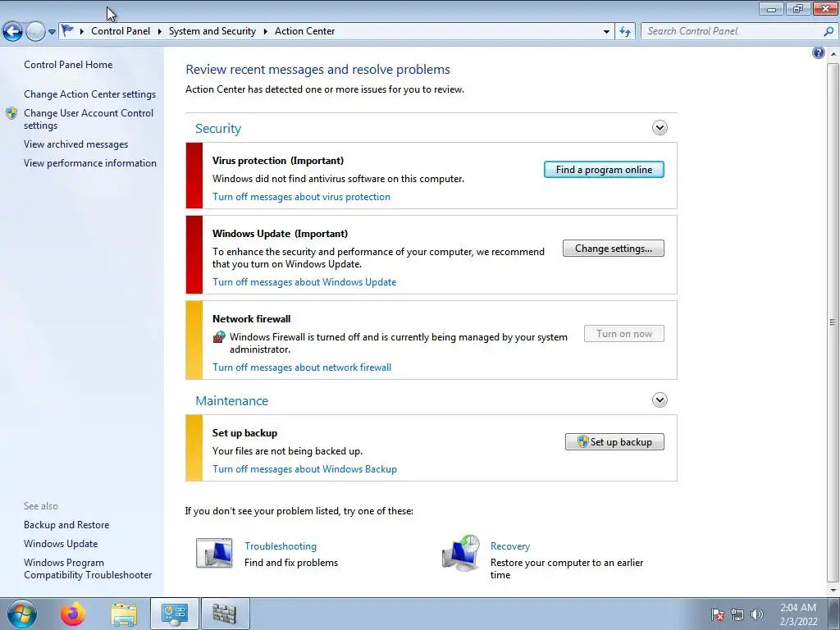
Task: Click the UAC shield icon in sidebar
Action: click(11, 113)
